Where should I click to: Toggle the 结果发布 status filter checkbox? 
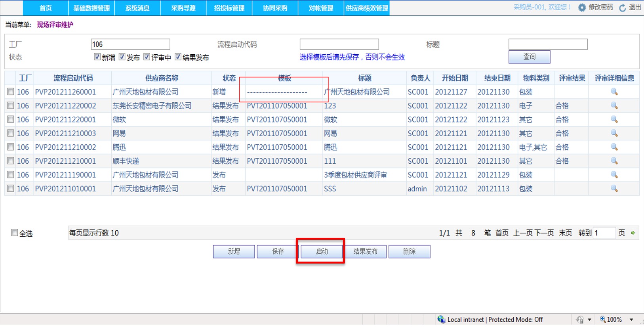(178, 57)
